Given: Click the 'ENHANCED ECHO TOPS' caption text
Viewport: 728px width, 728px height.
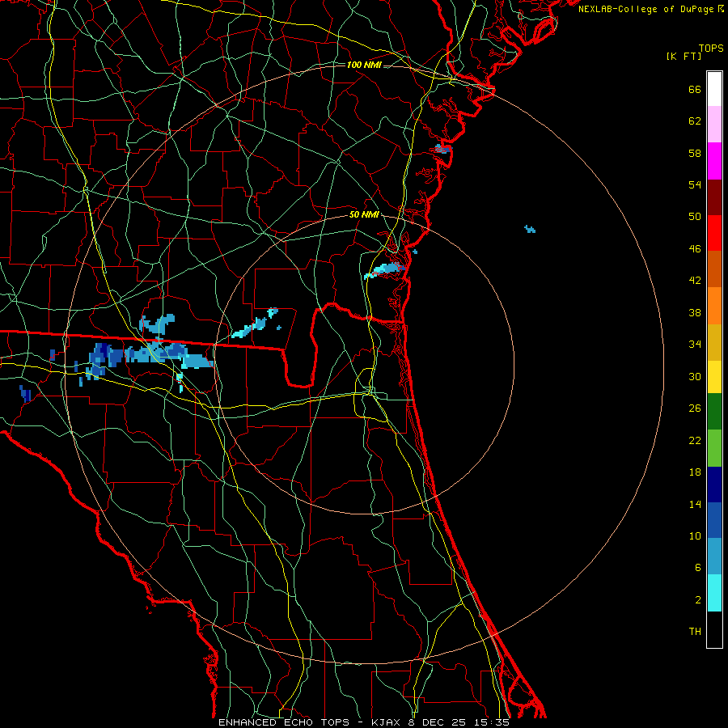Looking at the screenshot, I should pyautogui.click(x=284, y=722).
